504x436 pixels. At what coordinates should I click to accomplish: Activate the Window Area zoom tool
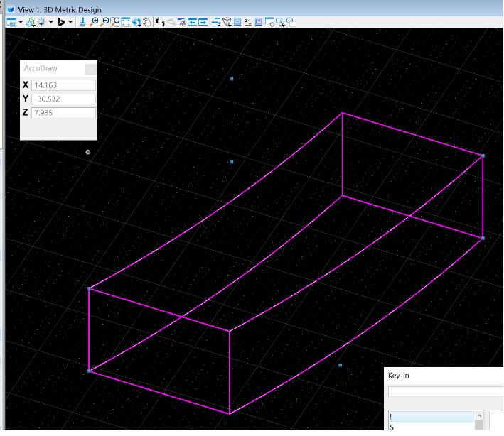pyautogui.click(x=115, y=22)
